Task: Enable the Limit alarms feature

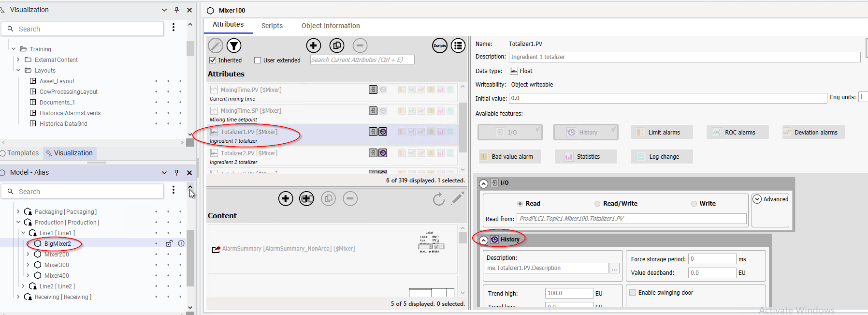Action: (662, 132)
